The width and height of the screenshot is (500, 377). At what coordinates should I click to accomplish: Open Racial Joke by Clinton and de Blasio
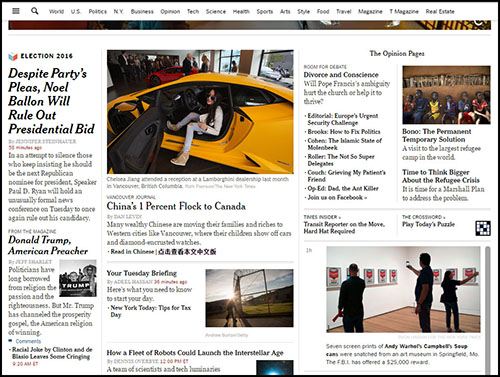click(x=52, y=353)
